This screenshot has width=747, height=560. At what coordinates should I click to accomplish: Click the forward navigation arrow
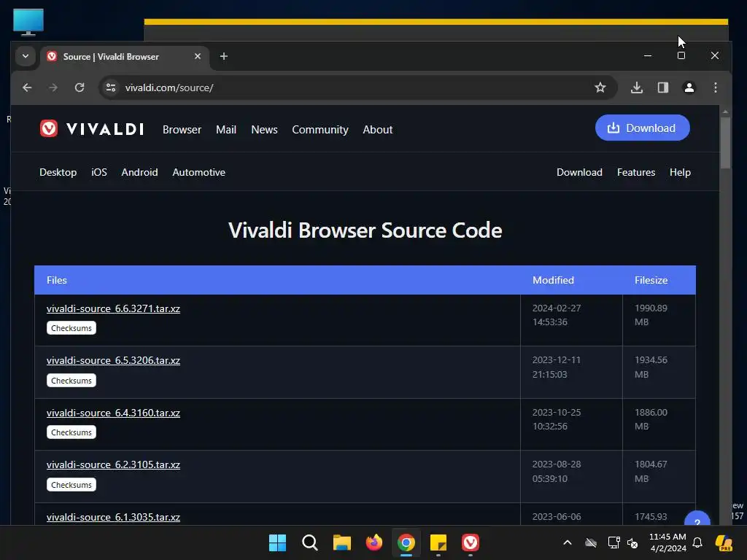point(53,87)
